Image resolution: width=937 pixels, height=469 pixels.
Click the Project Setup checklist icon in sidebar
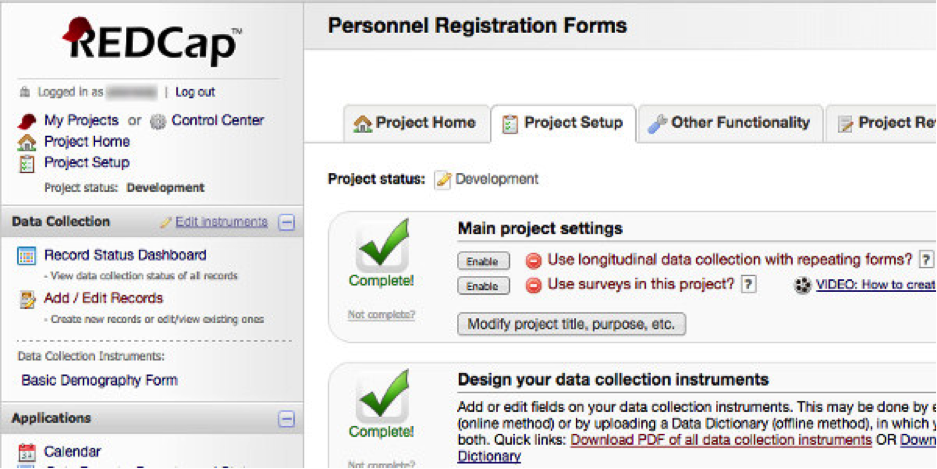[x=27, y=163]
